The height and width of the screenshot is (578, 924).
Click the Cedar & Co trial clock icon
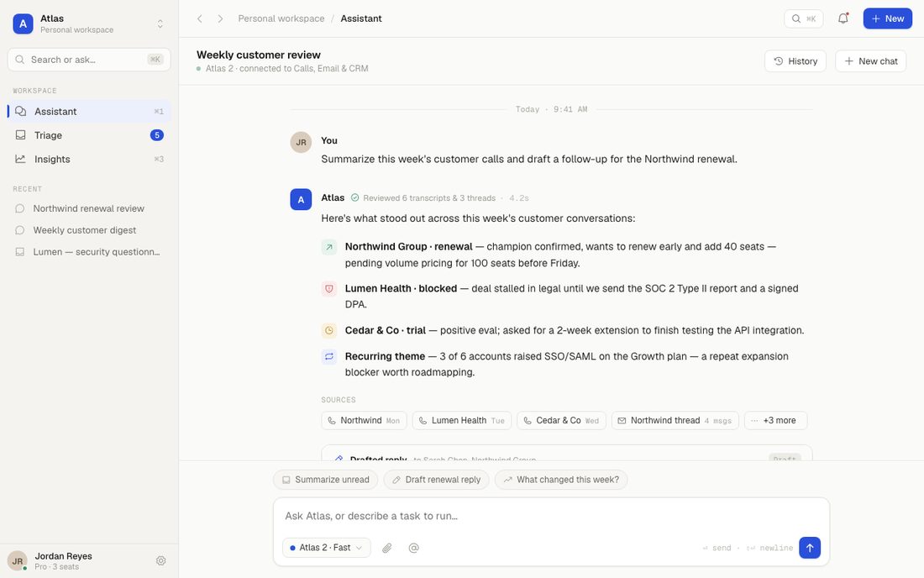click(329, 330)
